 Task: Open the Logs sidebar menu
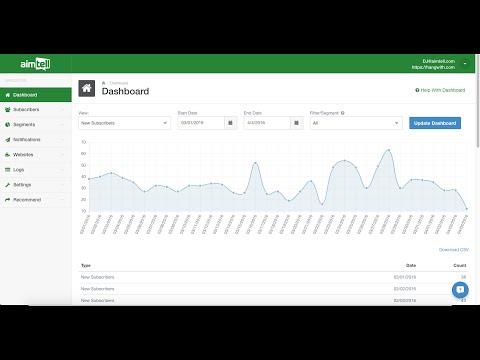click(36, 170)
